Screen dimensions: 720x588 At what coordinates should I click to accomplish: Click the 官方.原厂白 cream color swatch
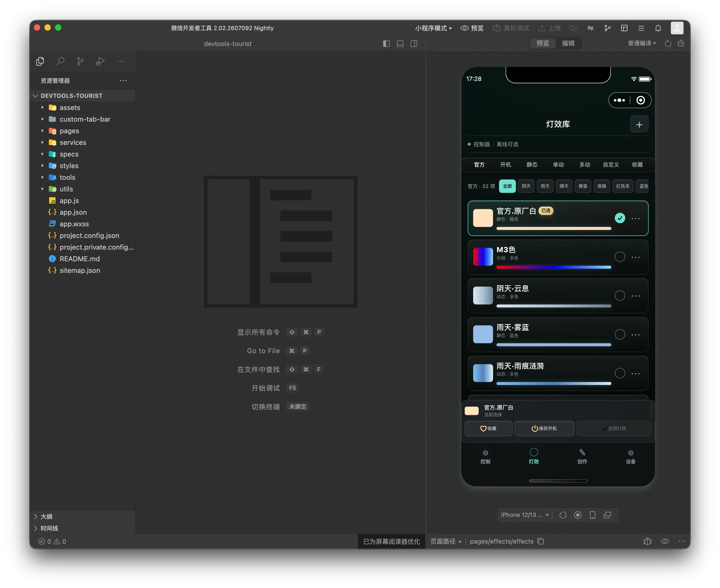[x=483, y=218]
